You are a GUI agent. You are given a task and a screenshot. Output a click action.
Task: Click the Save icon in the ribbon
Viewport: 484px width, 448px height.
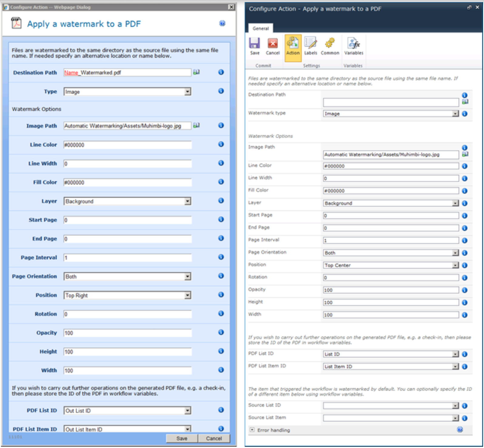tap(254, 44)
